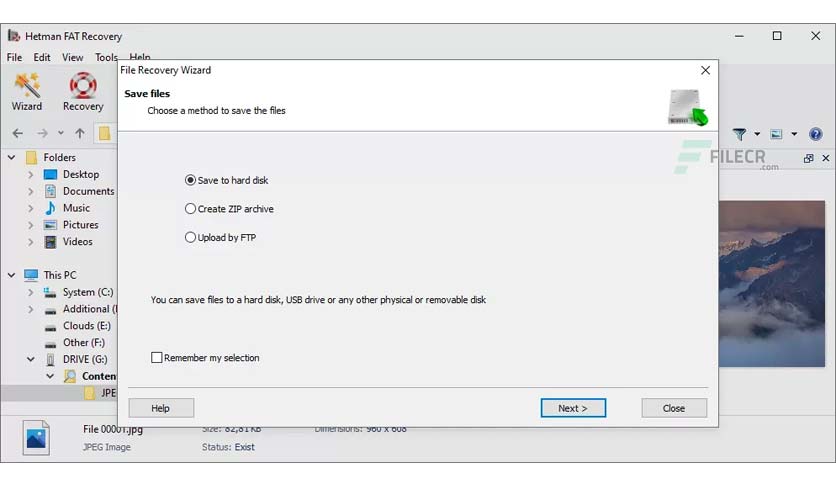Screen dimensions: 836x484
Task: Open the File menu
Action: (14, 57)
